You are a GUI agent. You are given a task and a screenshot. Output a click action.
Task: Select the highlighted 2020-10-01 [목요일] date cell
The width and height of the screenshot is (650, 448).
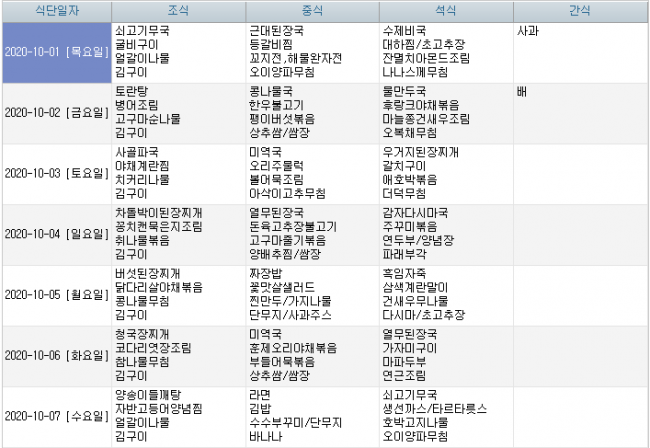pos(56,52)
